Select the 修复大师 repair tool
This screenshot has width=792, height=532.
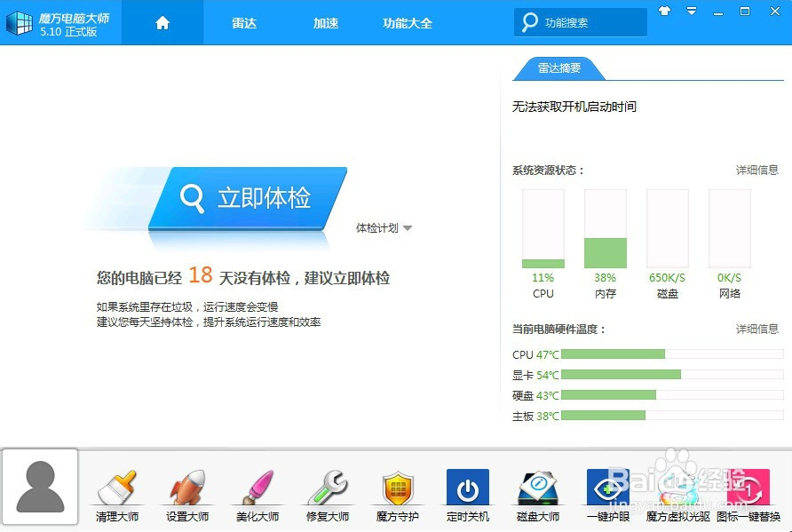point(327,494)
